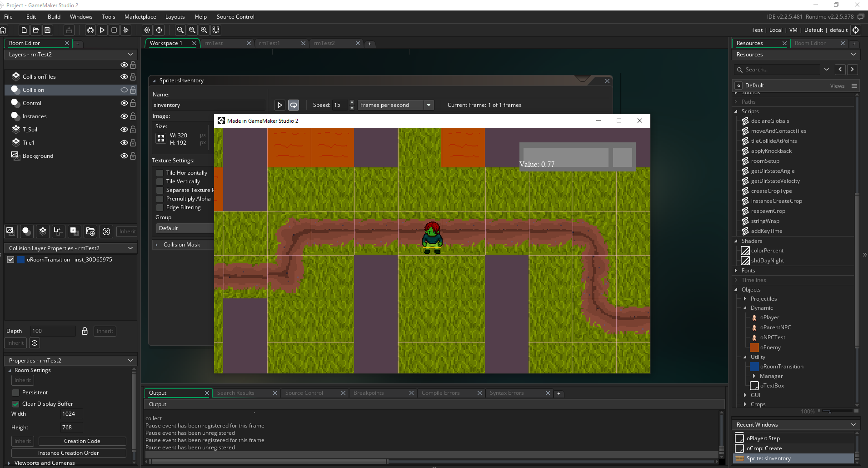
Task: Open Game Options via the gear toolbar icon
Action: pos(147,30)
